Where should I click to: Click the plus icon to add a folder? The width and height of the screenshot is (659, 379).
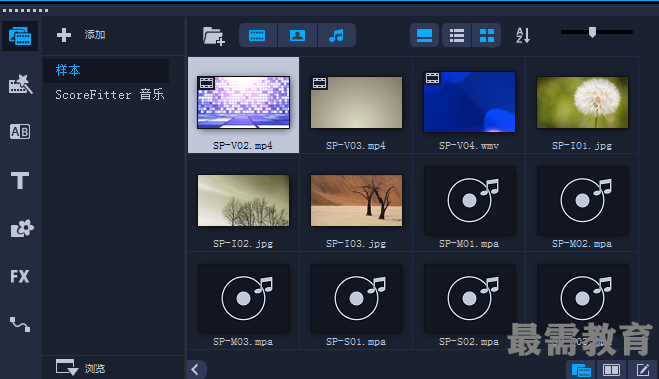tap(64, 35)
